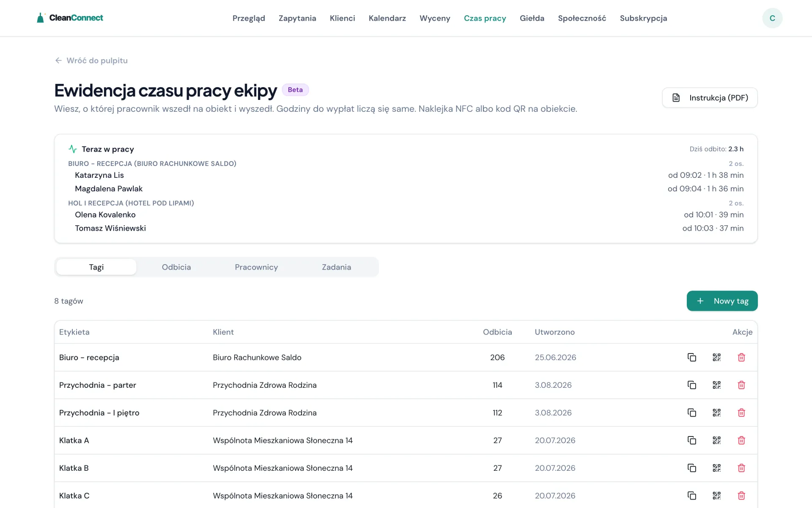The width and height of the screenshot is (812, 508).
Task: Remove the Klatka C tag
Action: 741,495
